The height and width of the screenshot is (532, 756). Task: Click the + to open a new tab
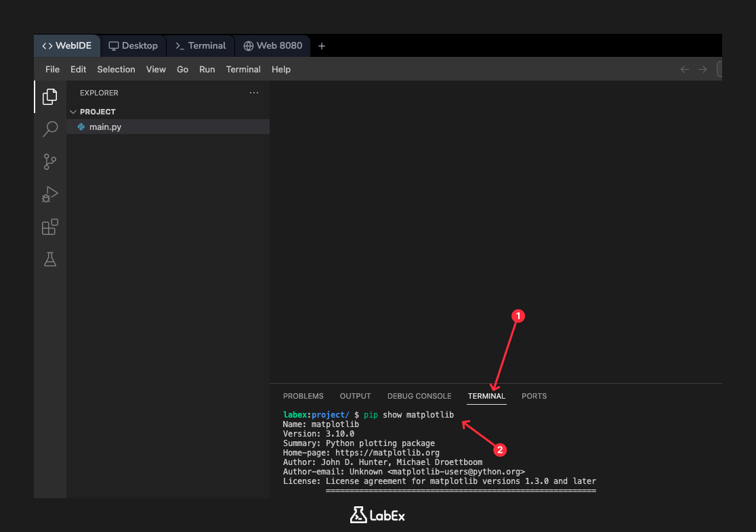point(321,45)
